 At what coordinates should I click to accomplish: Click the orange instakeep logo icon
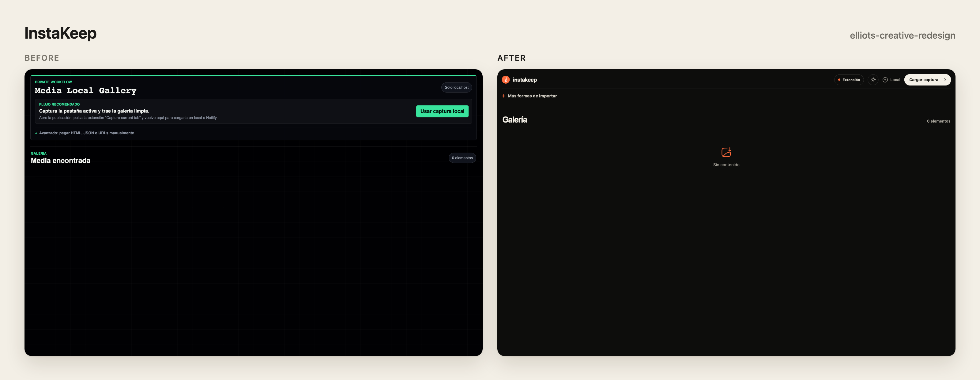[506, 80]
